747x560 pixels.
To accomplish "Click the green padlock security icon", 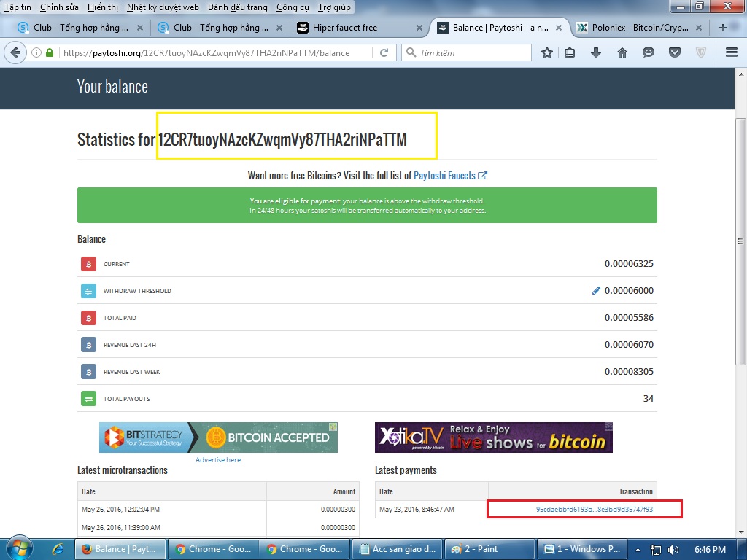I will (50, 52).
